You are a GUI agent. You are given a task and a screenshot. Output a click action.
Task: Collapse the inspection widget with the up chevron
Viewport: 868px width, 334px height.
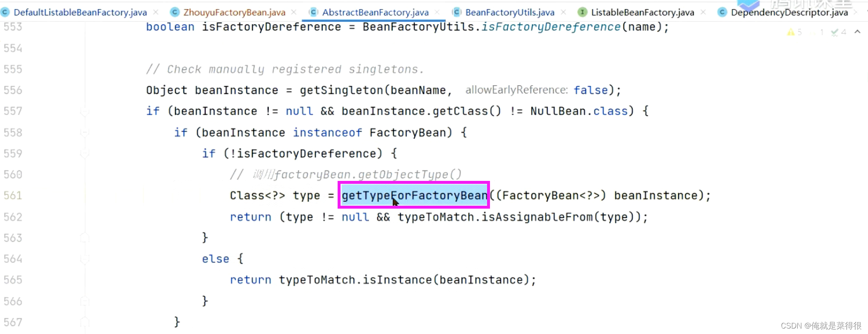click(857, 32)
